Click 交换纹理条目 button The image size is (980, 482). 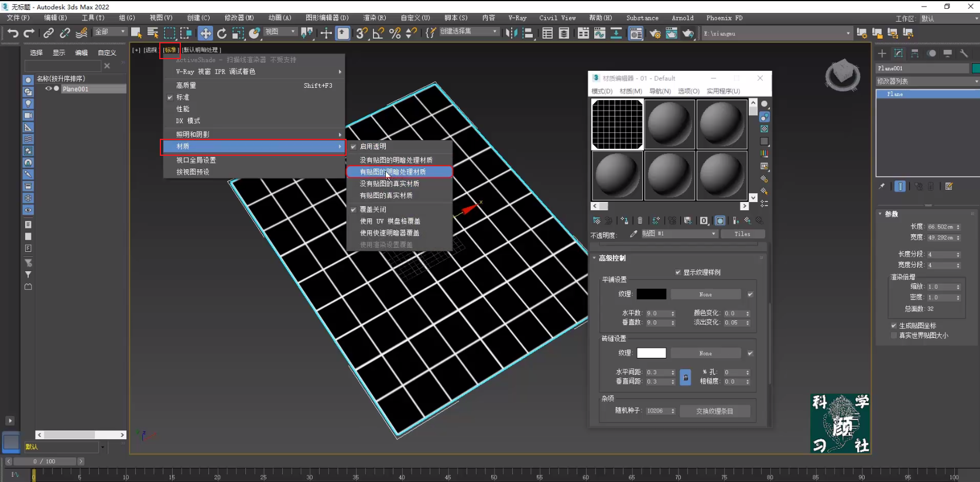pyautogui.click(x=714, y=411)
